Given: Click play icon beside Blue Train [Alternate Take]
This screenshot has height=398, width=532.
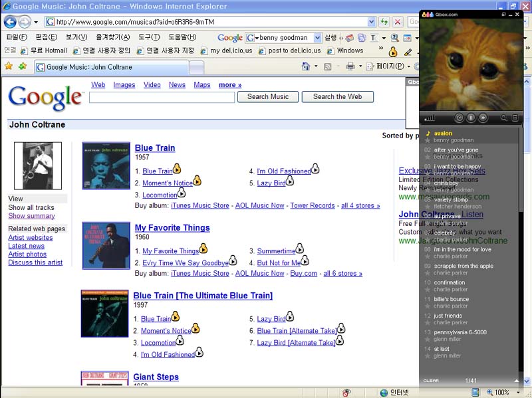Looking at the screenshot, I should click(341, 328).
